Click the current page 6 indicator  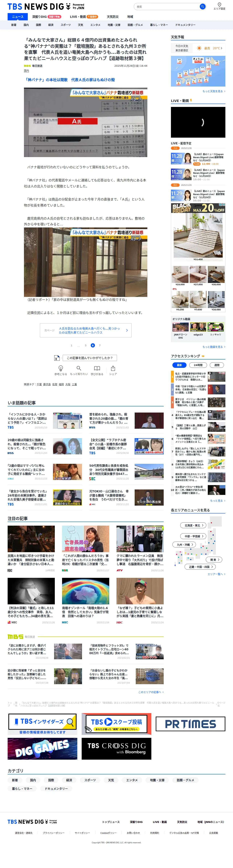[93, 345]
